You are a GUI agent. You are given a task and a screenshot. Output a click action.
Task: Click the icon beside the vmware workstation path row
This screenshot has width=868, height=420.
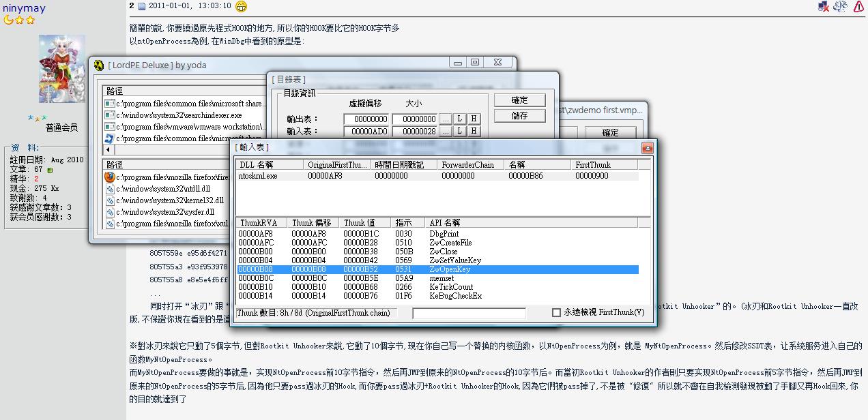click(109, 127)
